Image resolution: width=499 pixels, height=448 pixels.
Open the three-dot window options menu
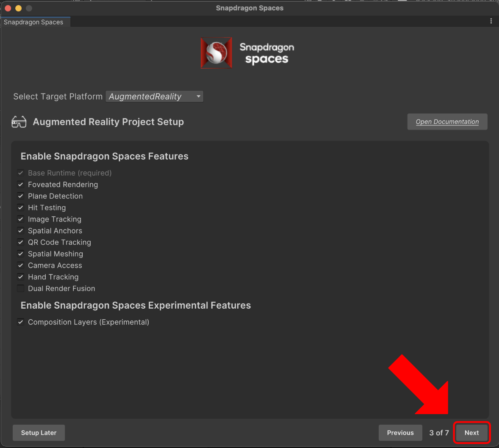coord(491,21)
